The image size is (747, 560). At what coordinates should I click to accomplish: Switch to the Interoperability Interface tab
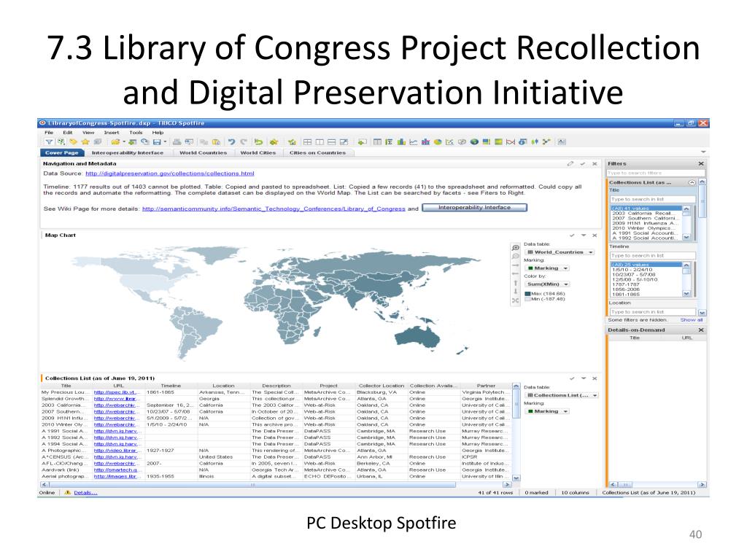click(127, 153)
